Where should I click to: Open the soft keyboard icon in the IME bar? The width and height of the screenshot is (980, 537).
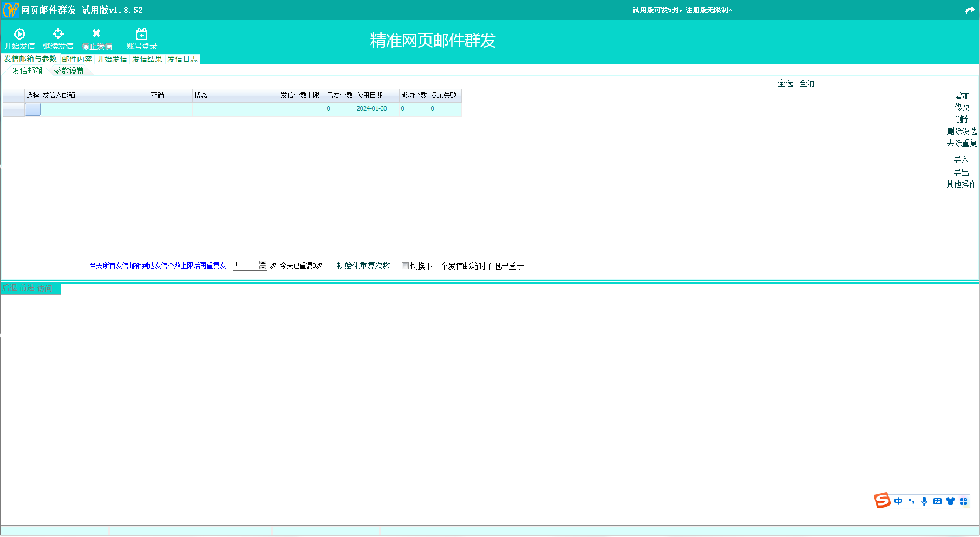937,501
